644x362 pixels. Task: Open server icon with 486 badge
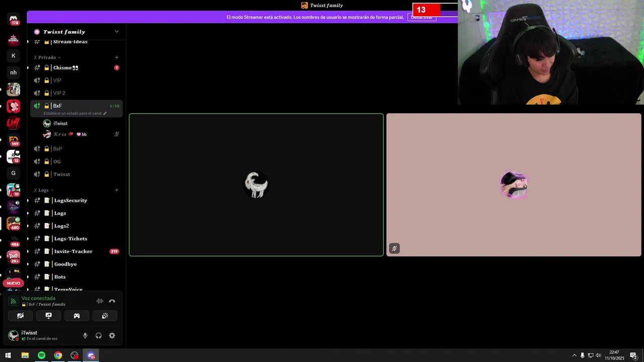(x=14, y=240)
